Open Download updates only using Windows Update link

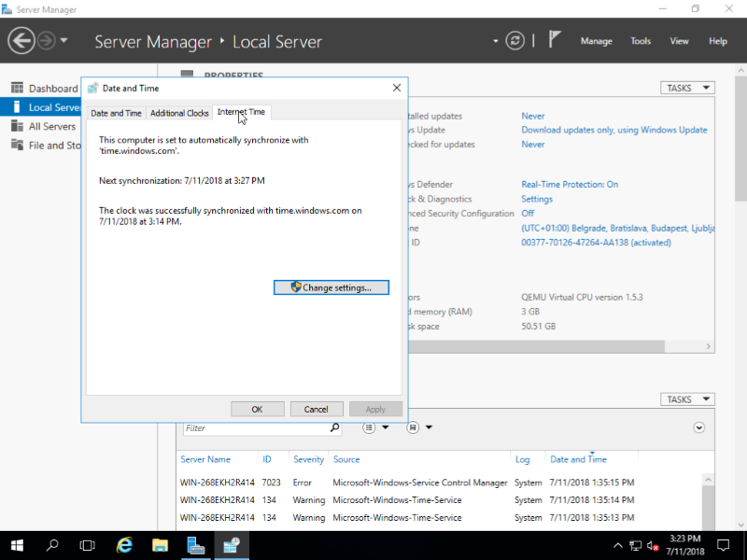(x=614, y=130)
